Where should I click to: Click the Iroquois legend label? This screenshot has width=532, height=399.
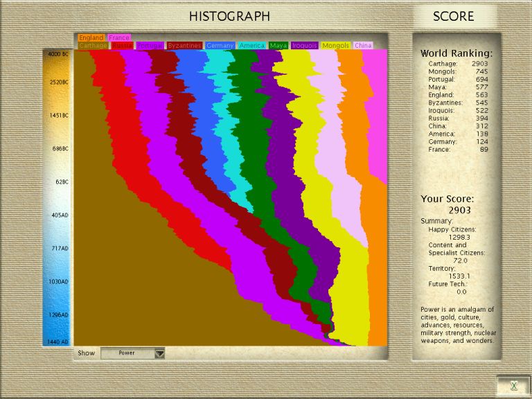click(x=305, y=46)
